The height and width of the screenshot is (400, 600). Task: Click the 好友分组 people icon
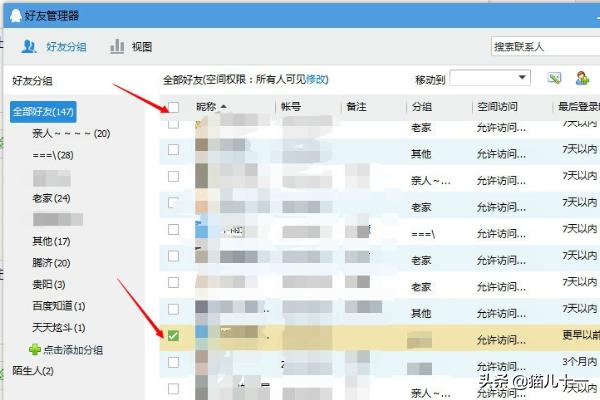click(29, 46)
